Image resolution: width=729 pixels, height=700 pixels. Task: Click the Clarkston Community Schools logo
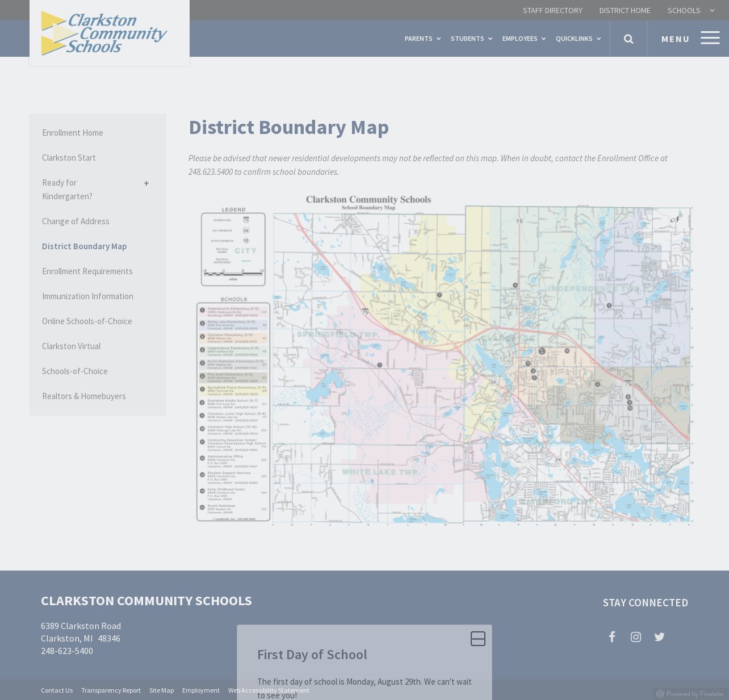pyautogui.click(x=104, y=33)
